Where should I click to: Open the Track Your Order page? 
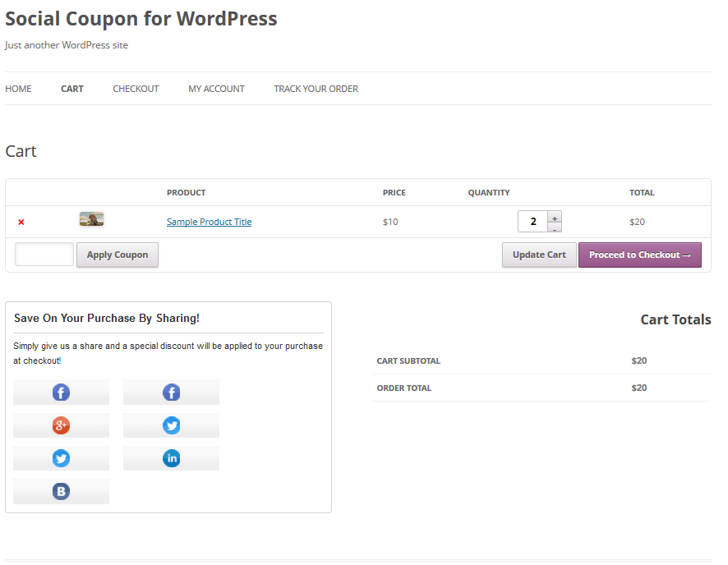click(316, 89)
